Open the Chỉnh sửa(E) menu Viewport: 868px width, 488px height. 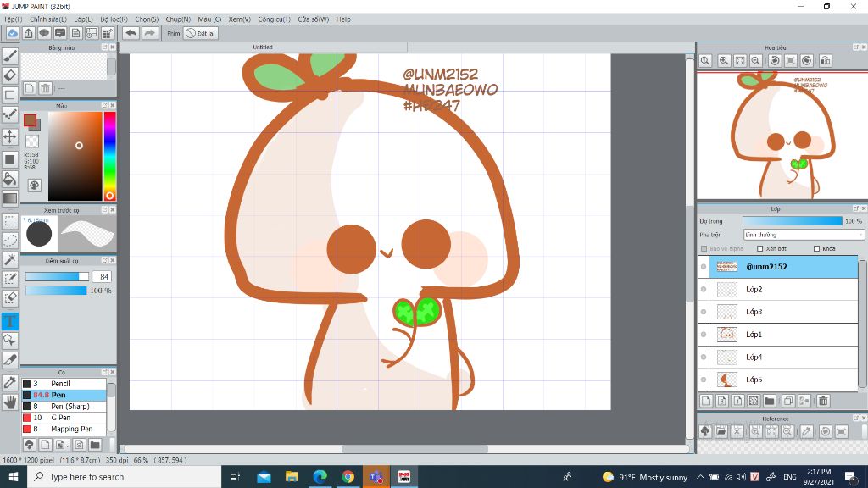[x=48, y=19]
